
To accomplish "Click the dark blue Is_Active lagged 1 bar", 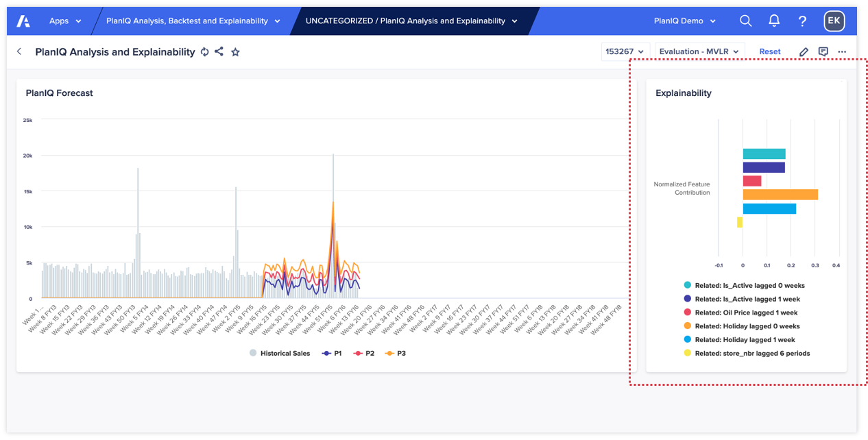I will coord(764,167).
